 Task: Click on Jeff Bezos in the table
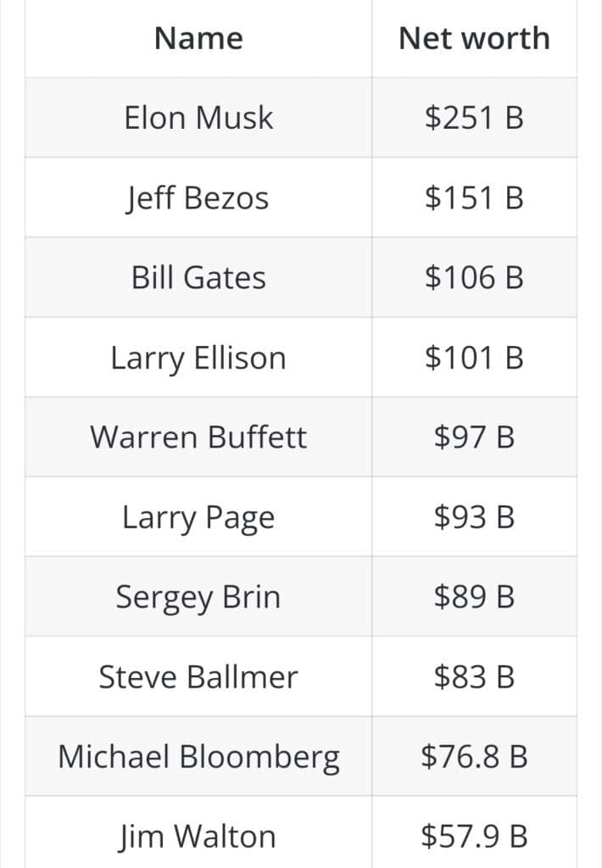tap(198, 198)
